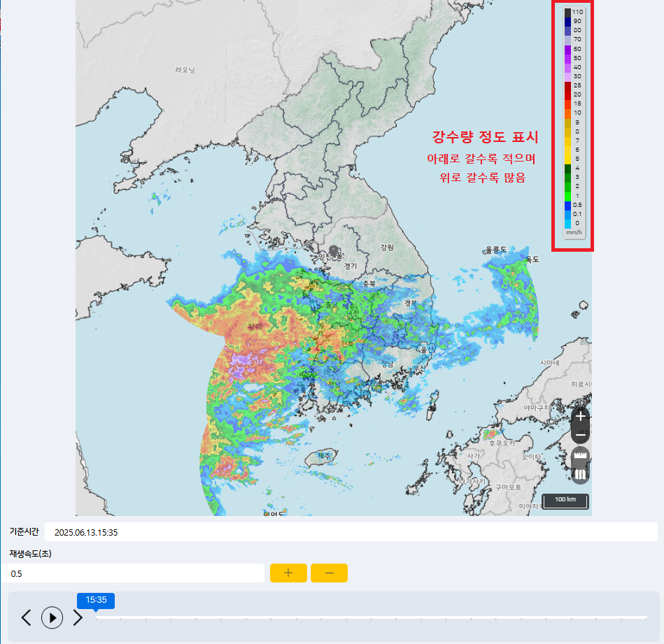Screen dimensions: 664x644
Task: Click the 경남 region label
Action: point(387,364)
